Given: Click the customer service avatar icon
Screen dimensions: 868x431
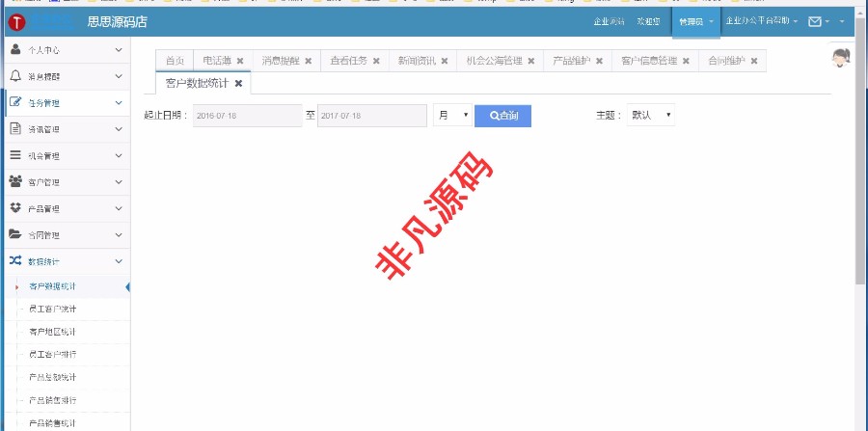Looking at the screenshot, I should tap(841, 58).
